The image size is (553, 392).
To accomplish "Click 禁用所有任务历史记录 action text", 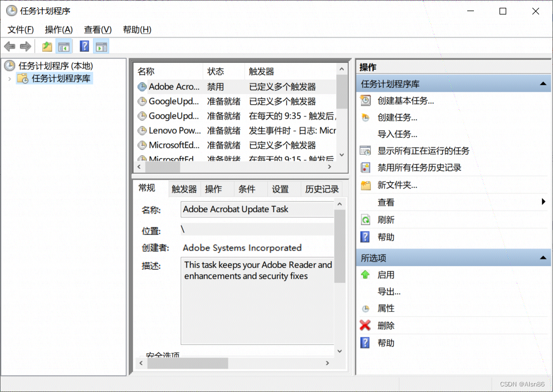I will point(419,168).
